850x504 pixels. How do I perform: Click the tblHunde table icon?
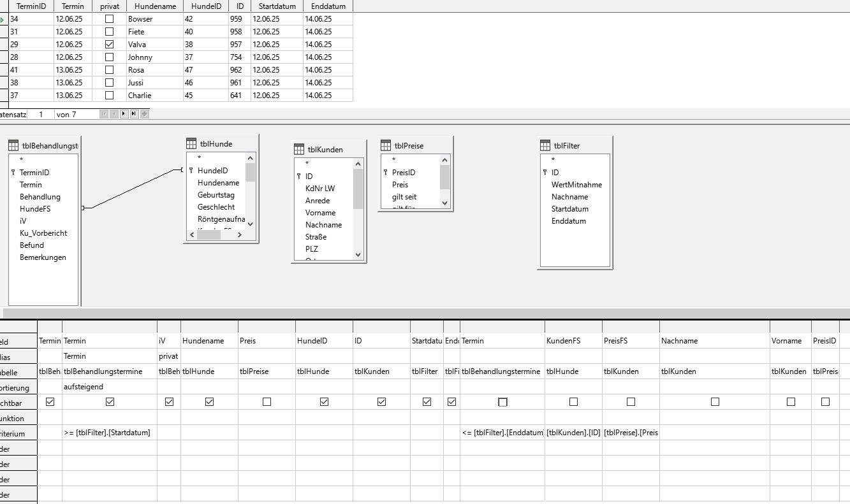coord(191,143)
